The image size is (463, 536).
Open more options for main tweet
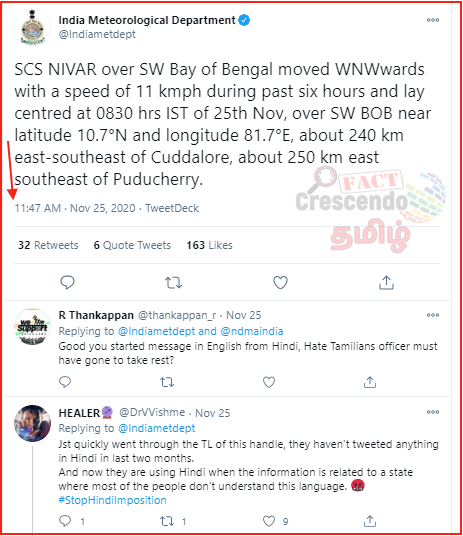pos(433,20)
